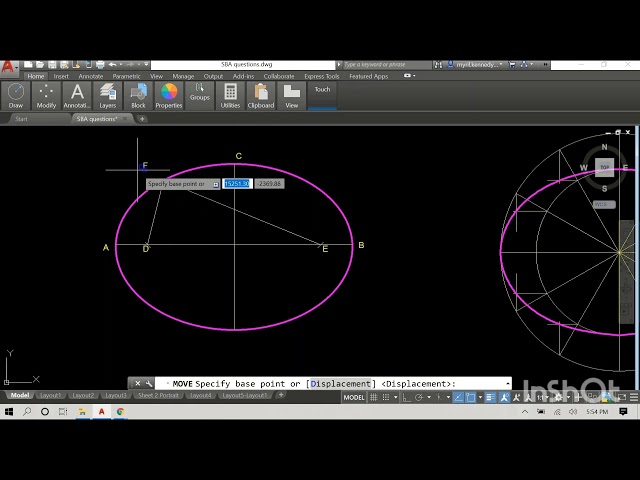Expand quick access toolbar customize dropdown
The image size is (640, 480).
146,64
